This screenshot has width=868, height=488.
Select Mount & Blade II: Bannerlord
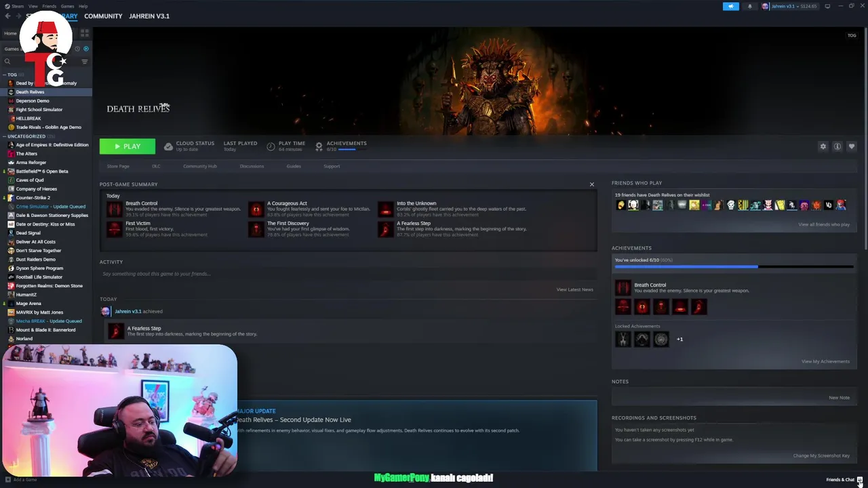pos(47,330)
